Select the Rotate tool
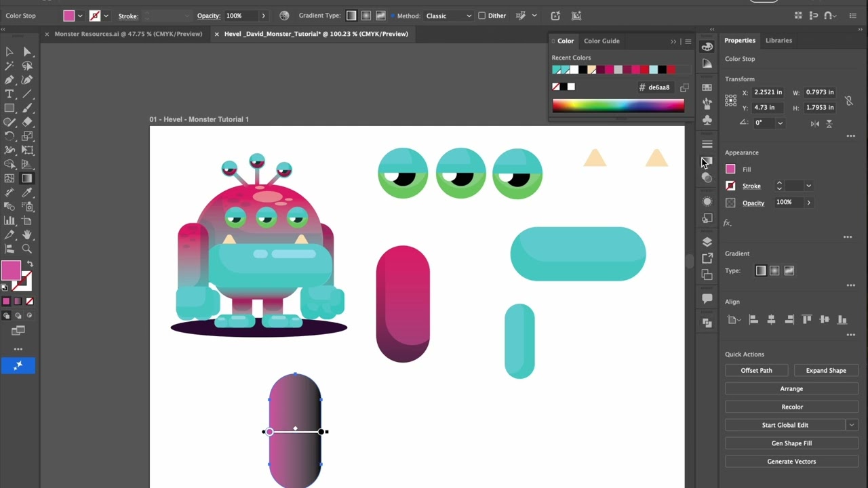 point(9,136)
